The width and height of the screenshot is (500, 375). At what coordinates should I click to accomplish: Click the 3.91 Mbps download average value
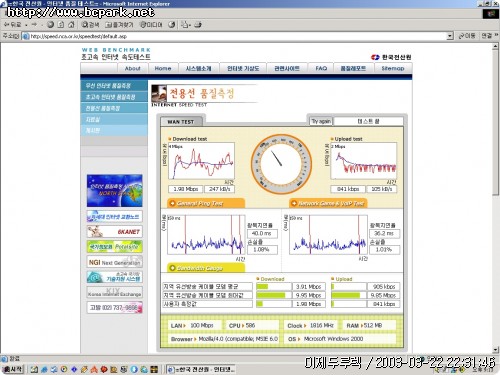pyautogui.click(x=309, y=286)
